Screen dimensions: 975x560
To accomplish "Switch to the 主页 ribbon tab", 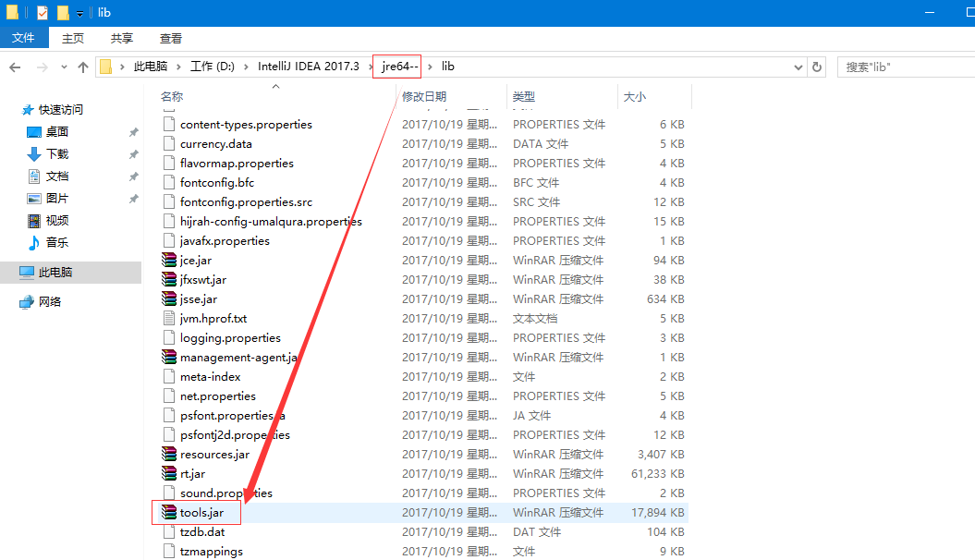I will (x=73, y=39).
